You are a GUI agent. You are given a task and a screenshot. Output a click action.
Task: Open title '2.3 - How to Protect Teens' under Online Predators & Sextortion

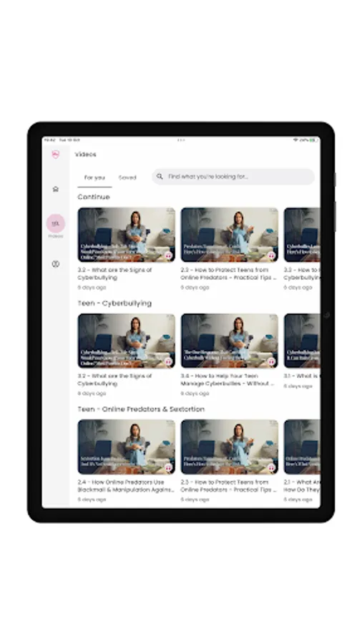[x=229, y=485]
